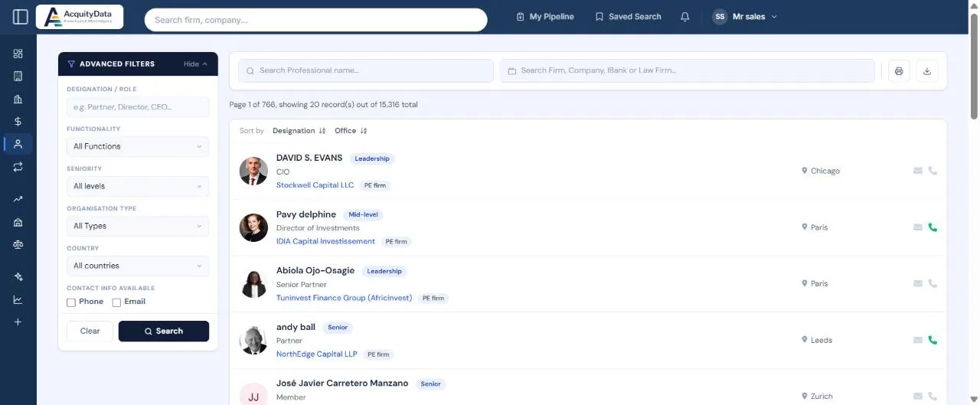Click the Search Professional name field
The image size is (980, 405).
coord(366,70)
